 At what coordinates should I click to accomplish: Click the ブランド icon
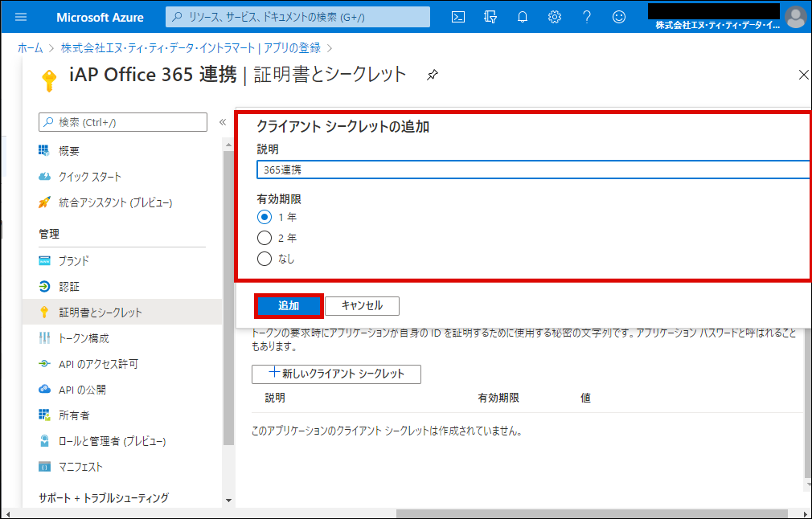pyautogui.click(x=44, y=260)
